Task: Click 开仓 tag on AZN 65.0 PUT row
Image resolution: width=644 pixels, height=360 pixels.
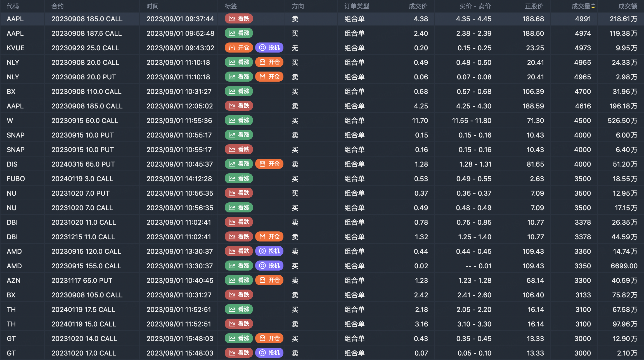Action: tap(269, 280)
